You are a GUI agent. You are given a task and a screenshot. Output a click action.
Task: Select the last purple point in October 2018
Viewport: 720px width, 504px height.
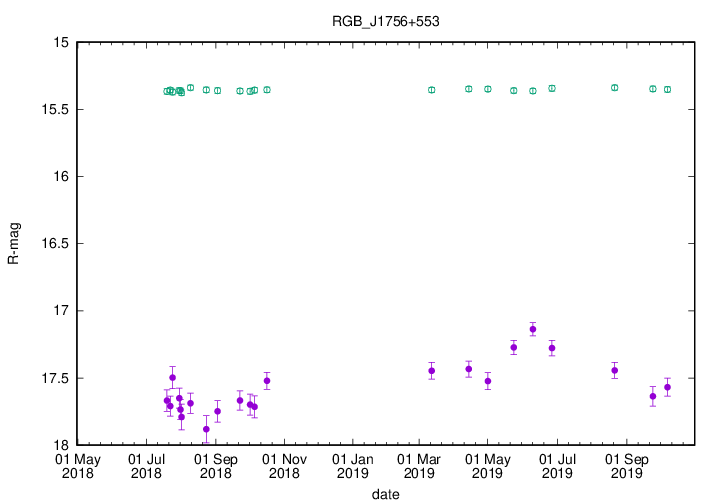point(267,381)
